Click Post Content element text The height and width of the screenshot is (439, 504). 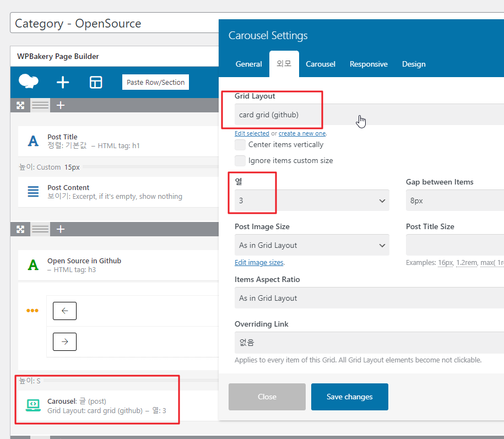click(x=68, y=188)
